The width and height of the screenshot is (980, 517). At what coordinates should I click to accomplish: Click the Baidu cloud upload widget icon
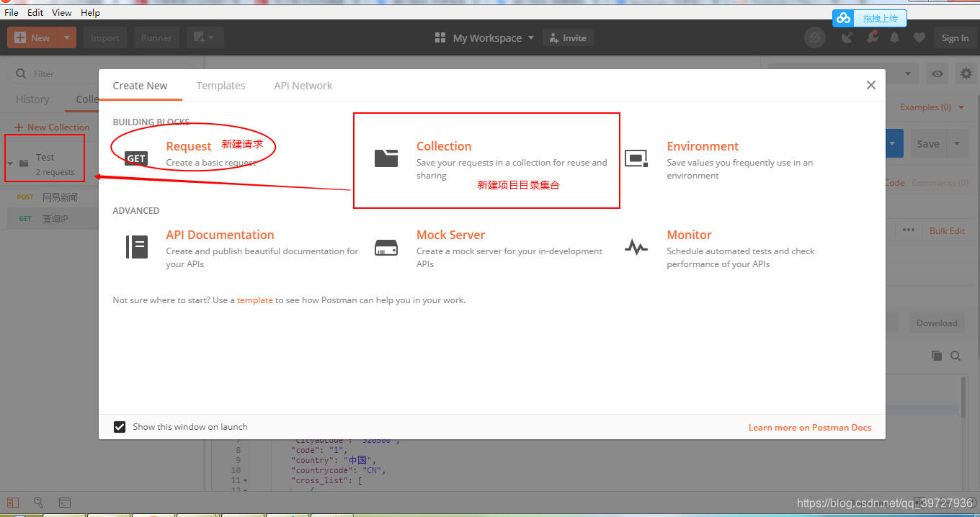(x=844, y=18)
